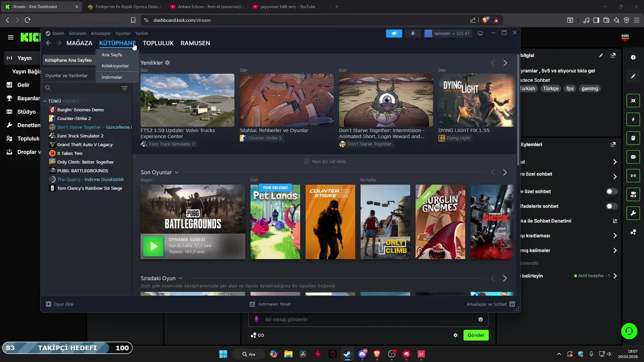Open the Görünüm menu in Steam
644x362 pixels.
tap(77, 33)
